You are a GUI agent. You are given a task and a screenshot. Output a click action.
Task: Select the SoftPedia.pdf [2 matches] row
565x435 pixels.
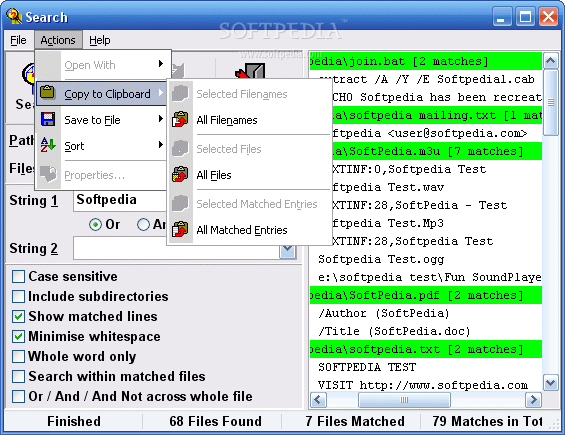426,296
